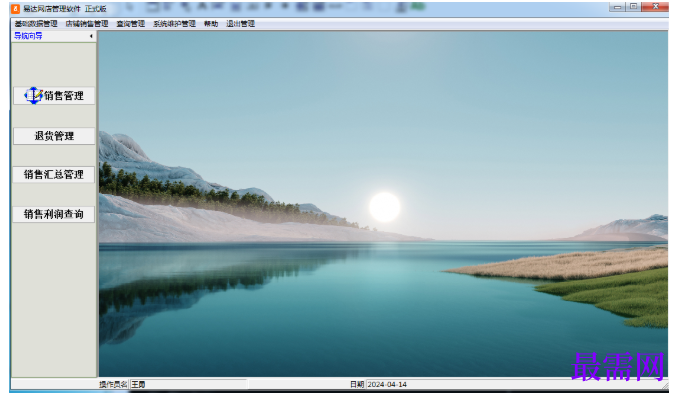Open 退货管理 from the navigation panel

tap(54, 136)
